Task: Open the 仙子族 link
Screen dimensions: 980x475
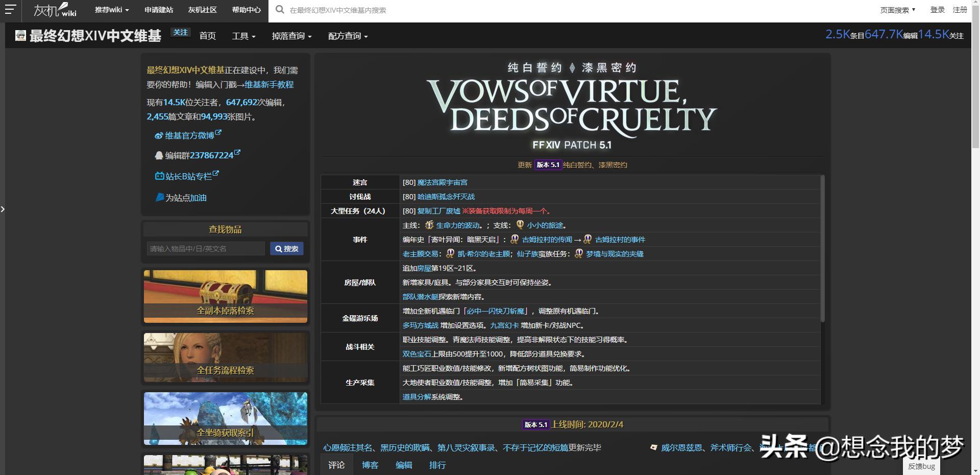Action: [527, 254]
